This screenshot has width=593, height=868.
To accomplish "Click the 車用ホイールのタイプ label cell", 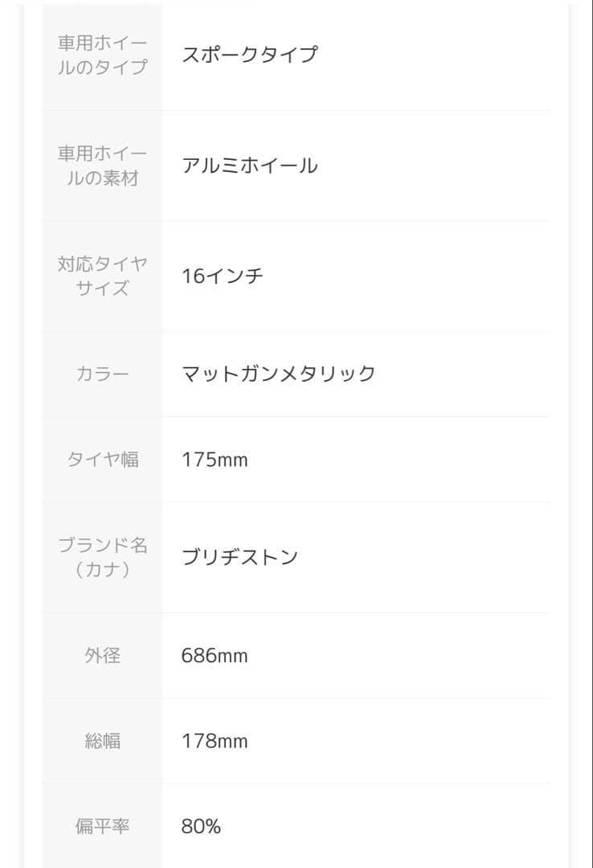I will (102, 55).
